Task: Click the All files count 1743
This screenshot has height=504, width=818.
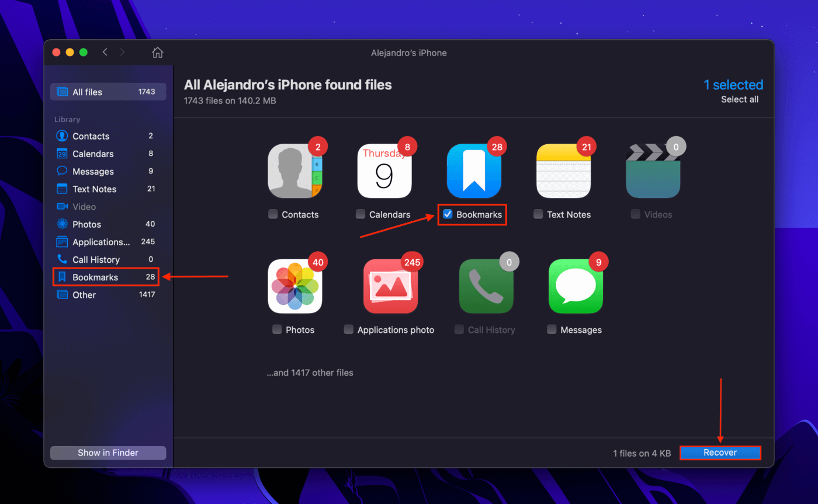Action: coord(147,92)
